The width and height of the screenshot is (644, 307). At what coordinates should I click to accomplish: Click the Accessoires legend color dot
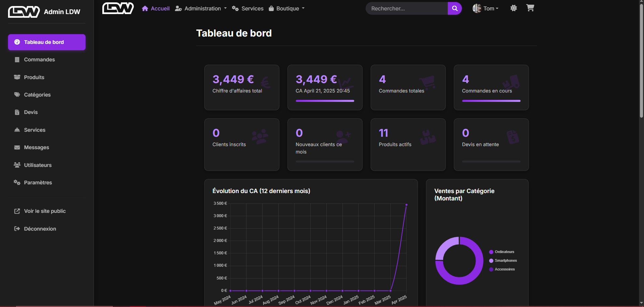(x=491, y=269)
